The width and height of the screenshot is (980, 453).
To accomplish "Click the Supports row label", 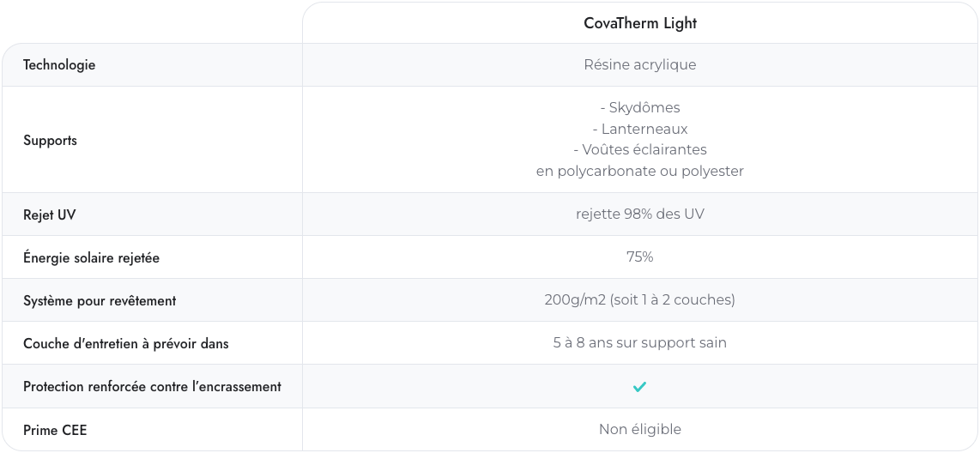I will (50, 140).
